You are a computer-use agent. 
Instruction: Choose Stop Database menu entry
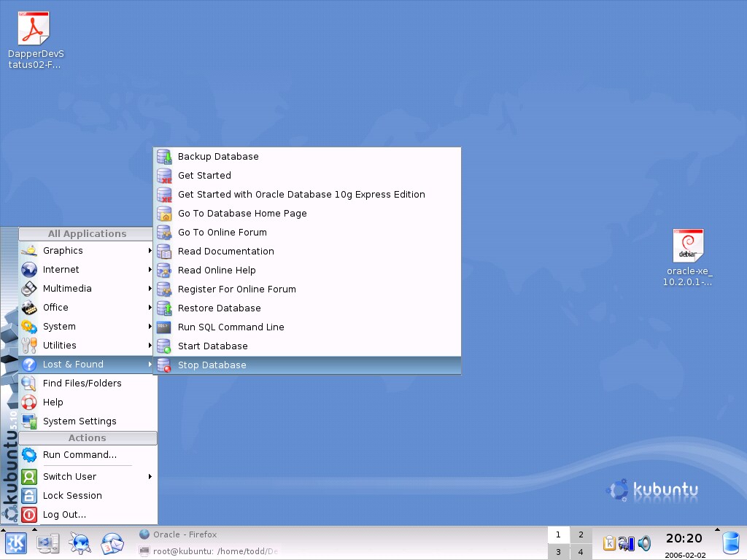click(x=307, y=365)
